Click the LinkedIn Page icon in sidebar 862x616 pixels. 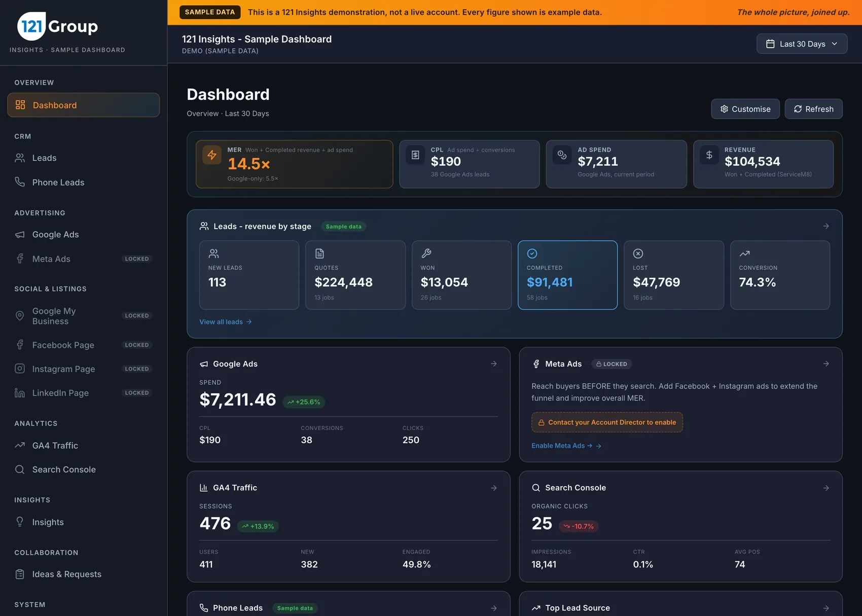[x=20, y=393]
